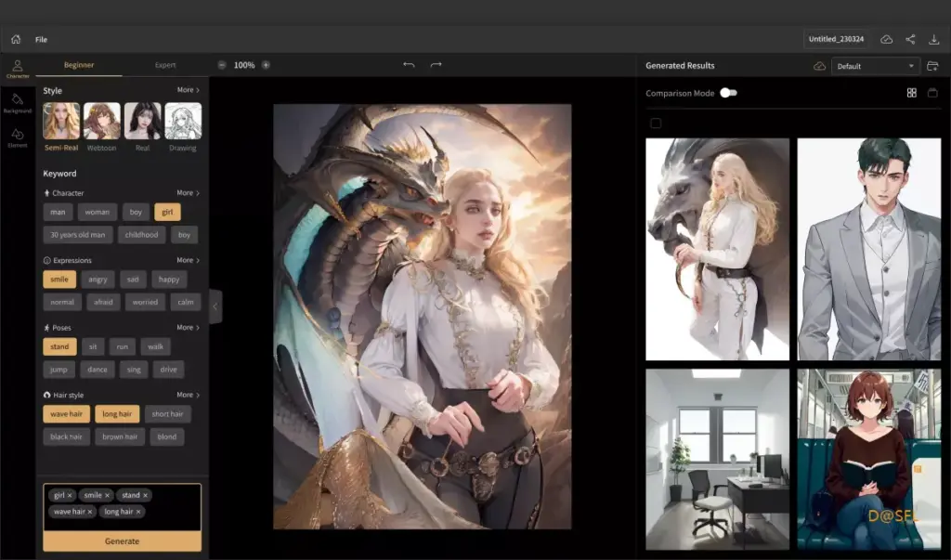Open the File menu
Image resolution: width=951 pixels, height=560 pixels.
coord(41,39)
